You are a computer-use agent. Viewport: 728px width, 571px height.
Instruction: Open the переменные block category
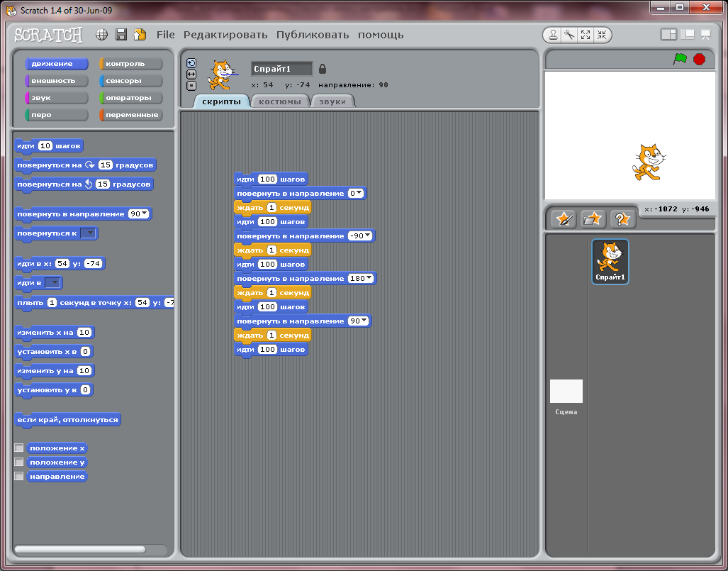(x=131, y=115)
